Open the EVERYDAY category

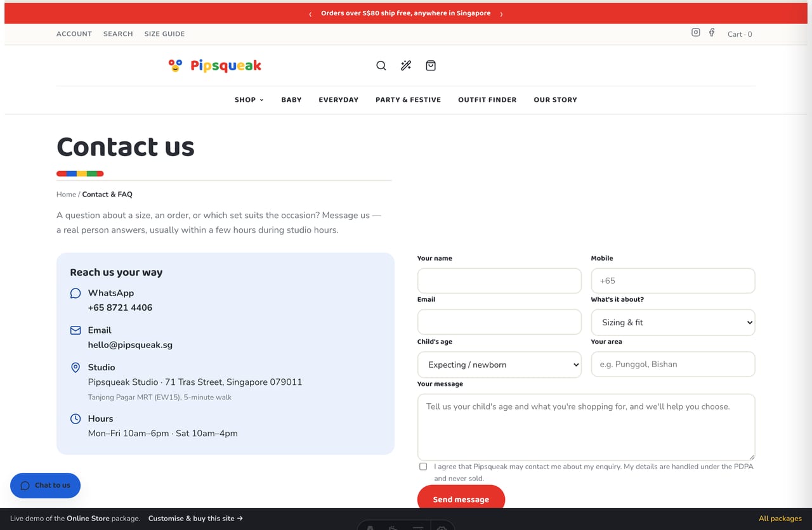click(338, 100)
